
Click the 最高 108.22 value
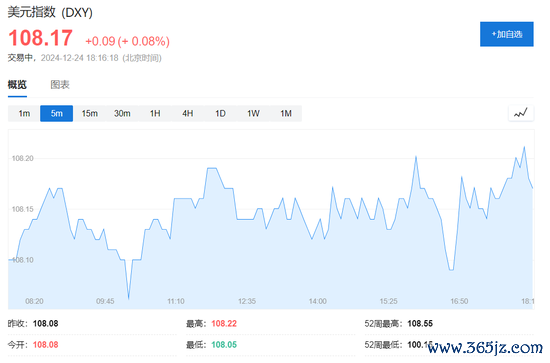224,323
